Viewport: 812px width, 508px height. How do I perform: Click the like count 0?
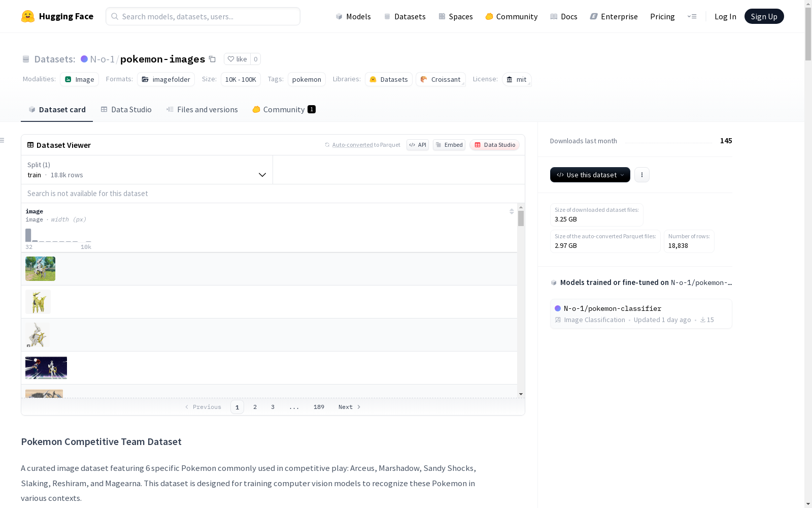click(256, 59)
